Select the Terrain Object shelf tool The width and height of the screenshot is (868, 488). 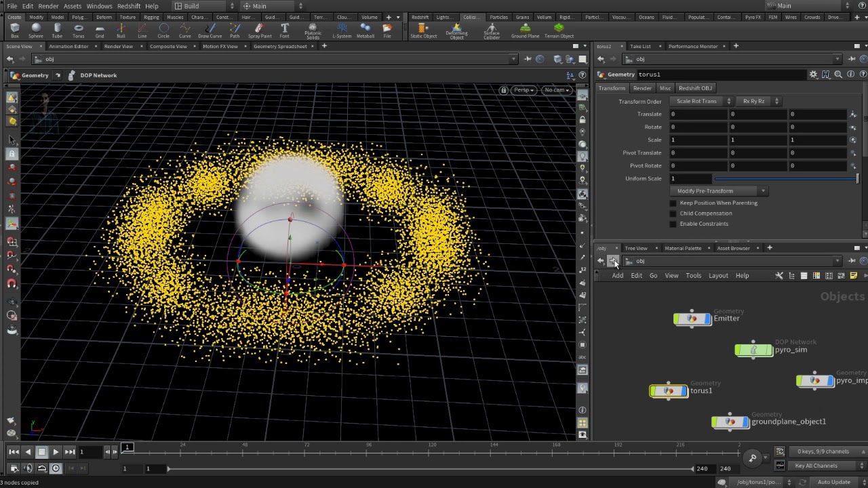click(559, 30)
